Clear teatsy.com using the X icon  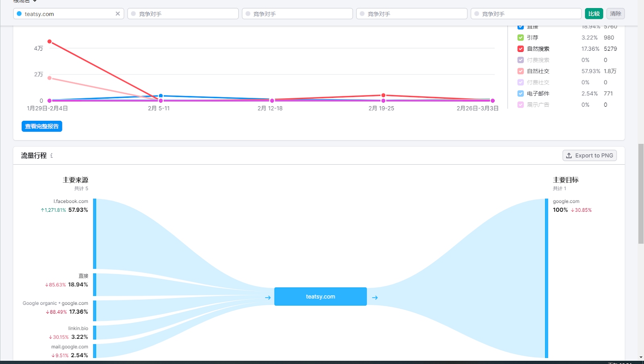click(x=118, y=14)
